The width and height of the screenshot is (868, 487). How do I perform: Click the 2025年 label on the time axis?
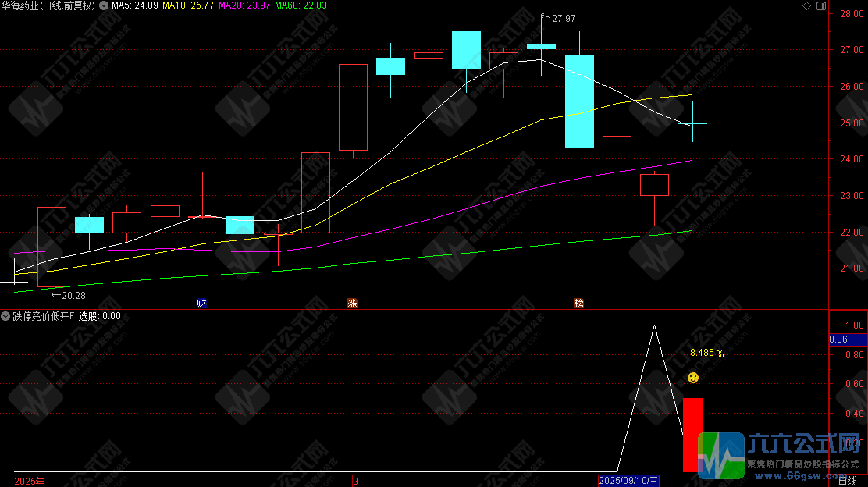[30, 481]
